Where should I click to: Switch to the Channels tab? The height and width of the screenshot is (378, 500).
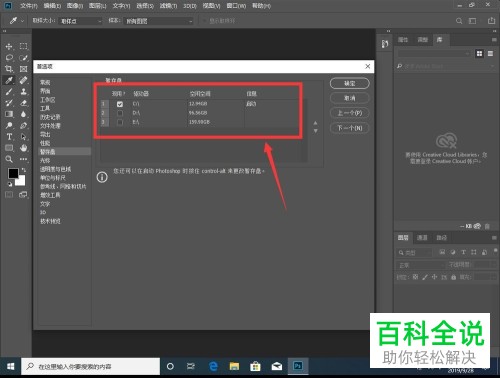[x=422, y=238]
